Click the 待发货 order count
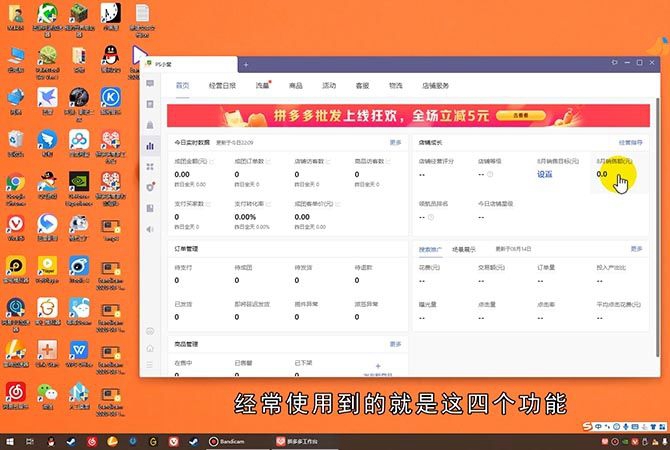The height and width of the screenshot is (450, 670). (297, 280)
